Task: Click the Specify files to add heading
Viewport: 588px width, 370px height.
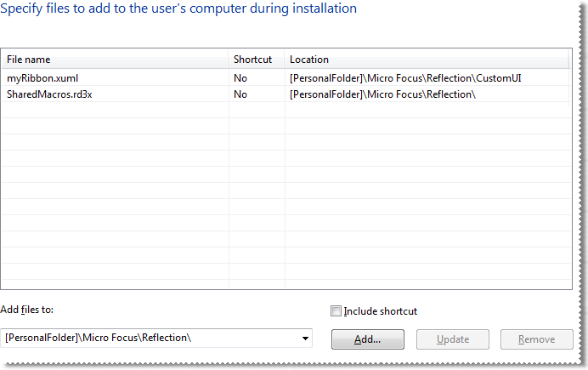Action: point(179,9)
